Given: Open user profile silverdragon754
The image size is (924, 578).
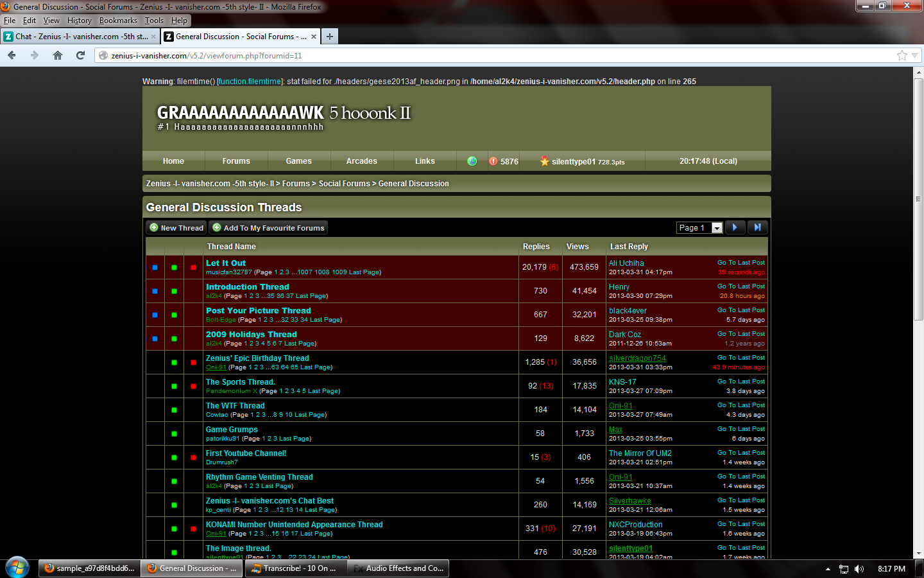Looking at the screenshot, I should (x=637, y=358).
